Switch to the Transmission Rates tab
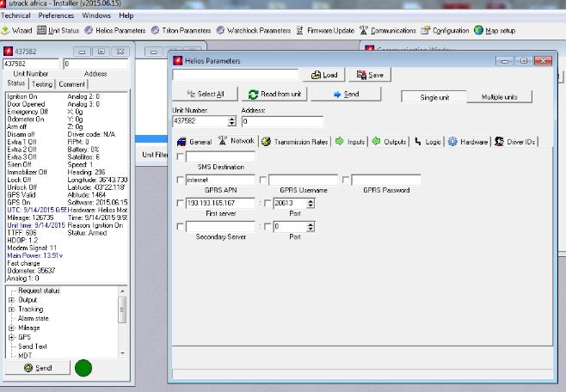The height and width of the screenshot is (392, 566). click(295, 141)
